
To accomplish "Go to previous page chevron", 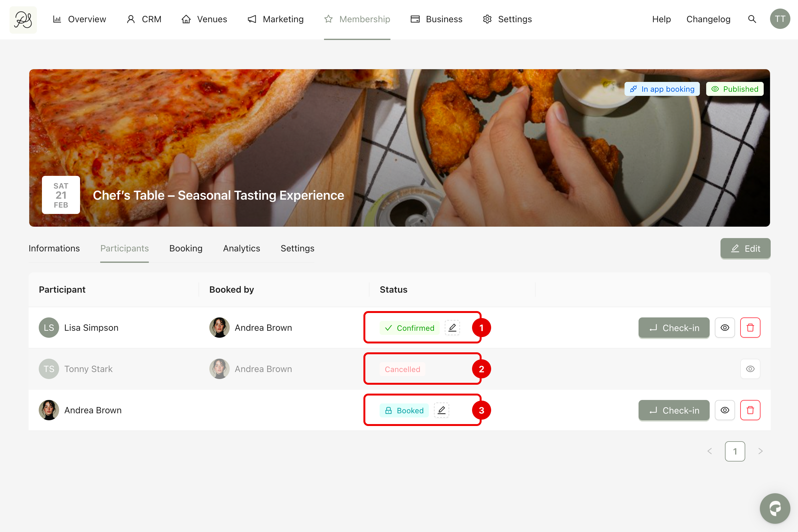I will pyautogui.click(x=709, y=451).
